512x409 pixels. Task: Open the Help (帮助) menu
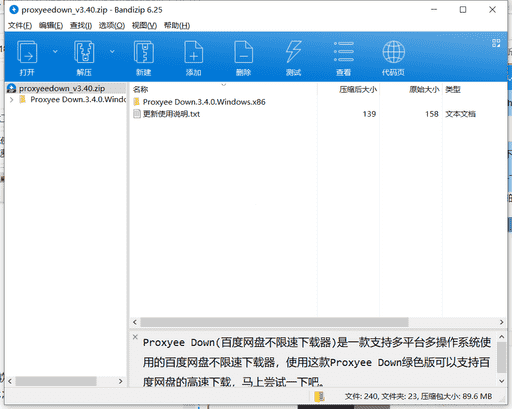click(177, 25)
